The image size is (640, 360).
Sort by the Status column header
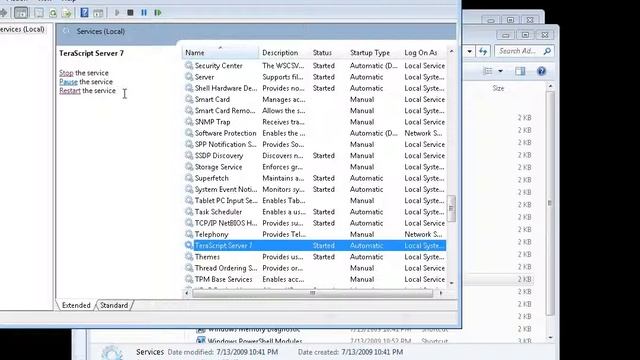(x=328, y=53)
